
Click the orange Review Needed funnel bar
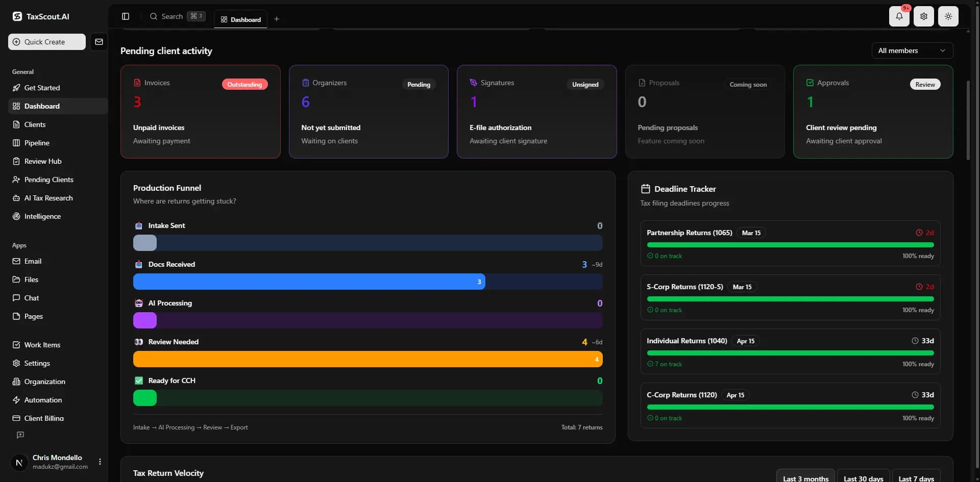[367, 359]
